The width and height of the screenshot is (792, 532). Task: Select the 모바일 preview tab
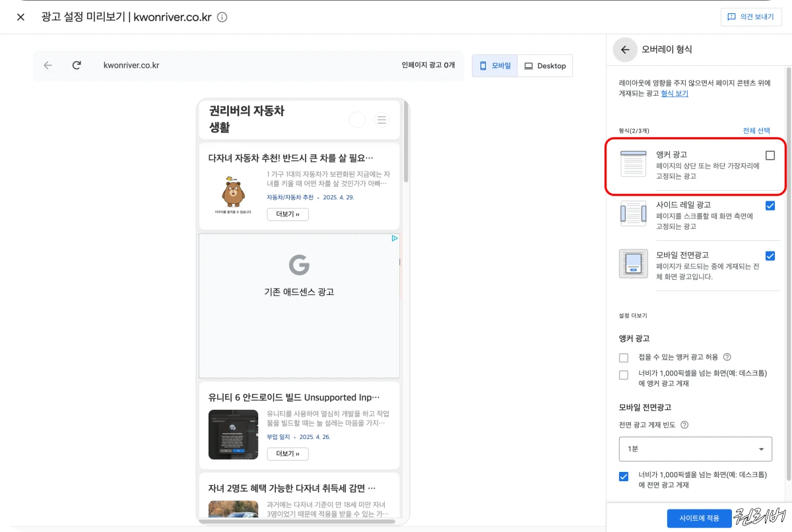pos(494,65)
